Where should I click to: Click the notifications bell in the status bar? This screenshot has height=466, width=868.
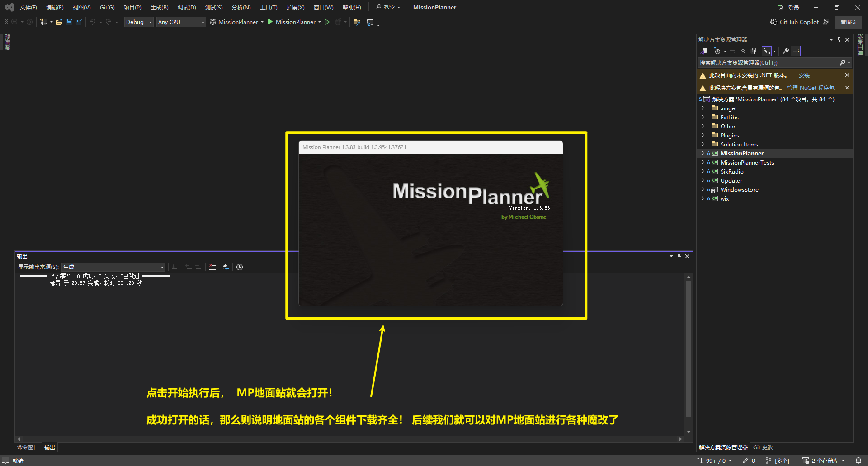pos(858,461)
